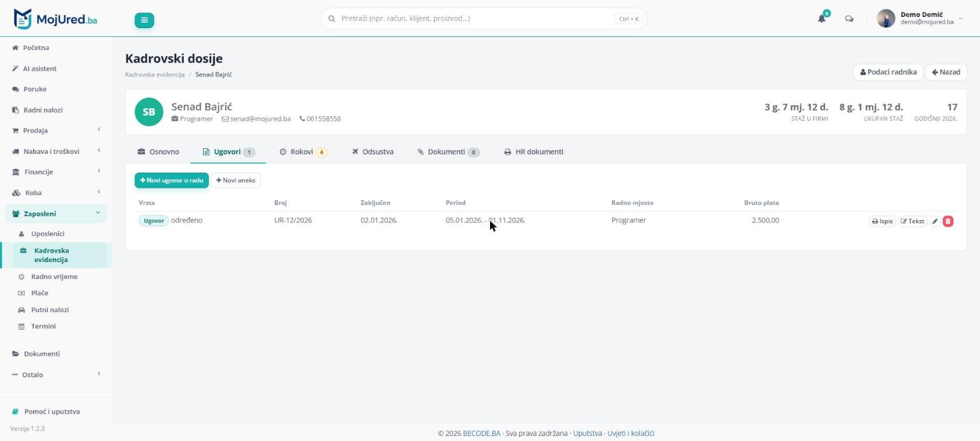Open Uposlenici submenu item

pos(47,234)
